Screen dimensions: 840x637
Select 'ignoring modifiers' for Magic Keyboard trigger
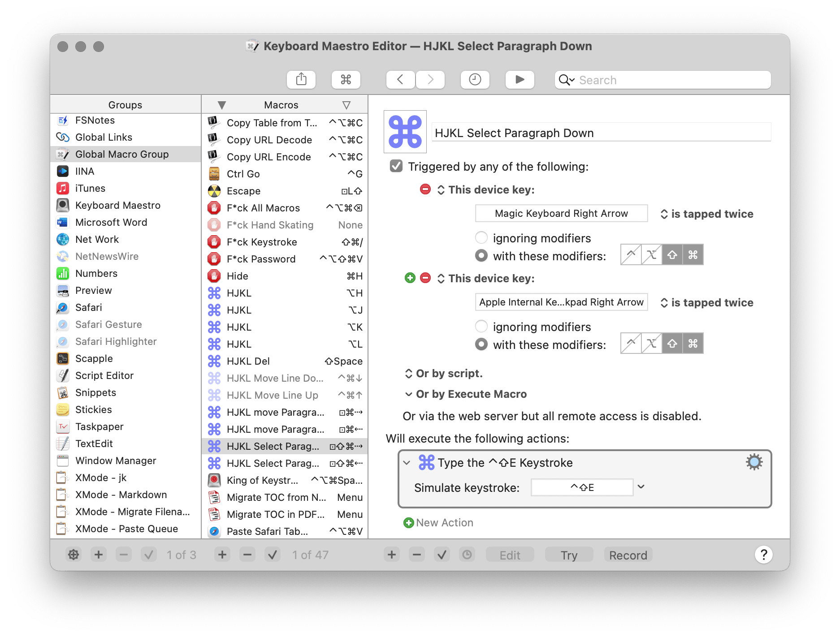pyautogui.click(x=481, y=237)
